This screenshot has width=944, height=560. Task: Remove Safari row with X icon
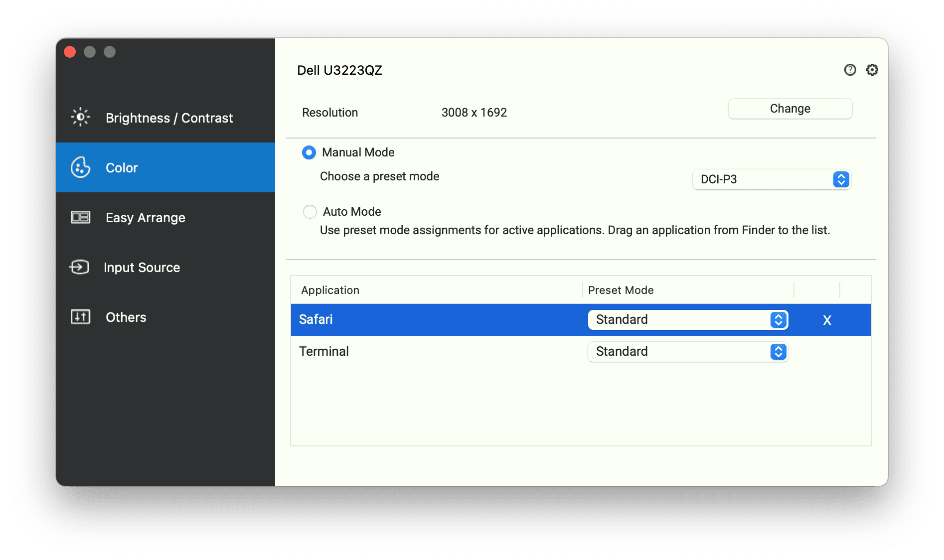click(827, 320)
